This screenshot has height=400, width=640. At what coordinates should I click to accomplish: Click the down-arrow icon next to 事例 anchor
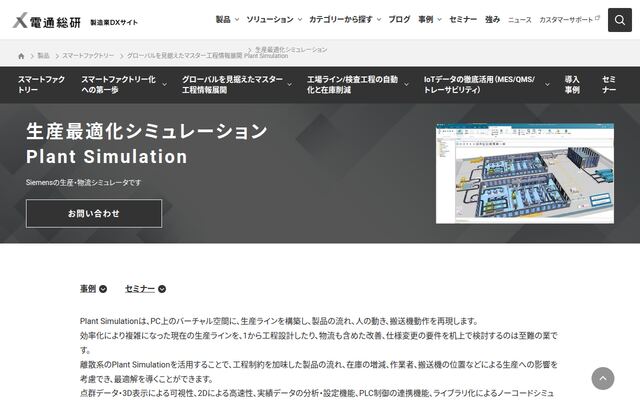click(x=103, y=289)
